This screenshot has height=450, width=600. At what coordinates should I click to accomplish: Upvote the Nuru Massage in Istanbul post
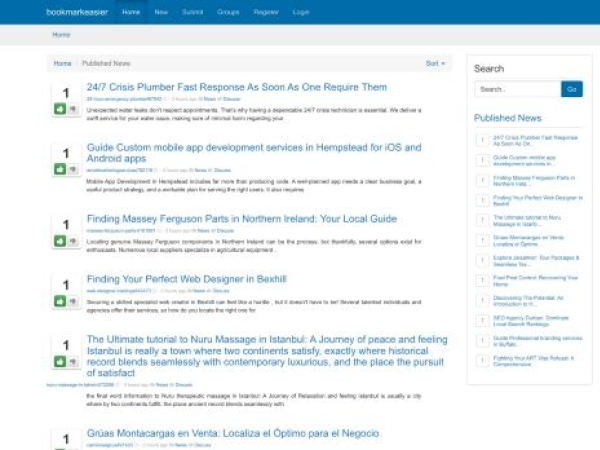tap(60, 362)
